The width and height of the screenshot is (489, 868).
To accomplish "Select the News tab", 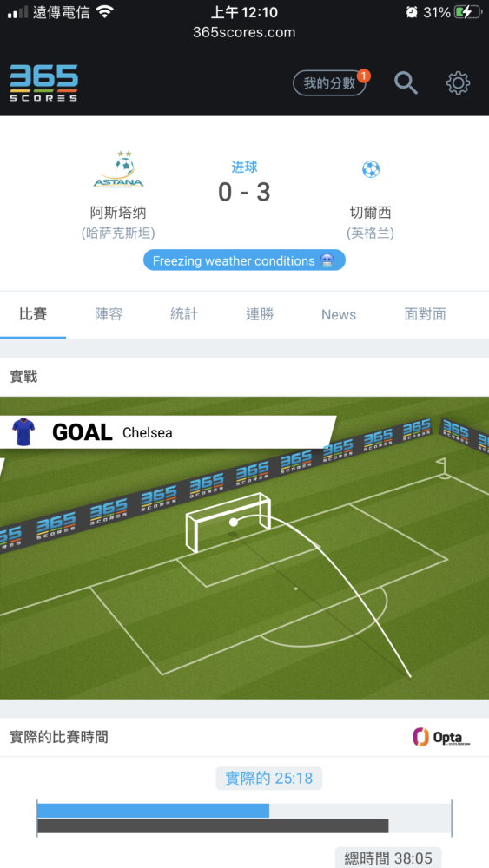I will point(339,314).
